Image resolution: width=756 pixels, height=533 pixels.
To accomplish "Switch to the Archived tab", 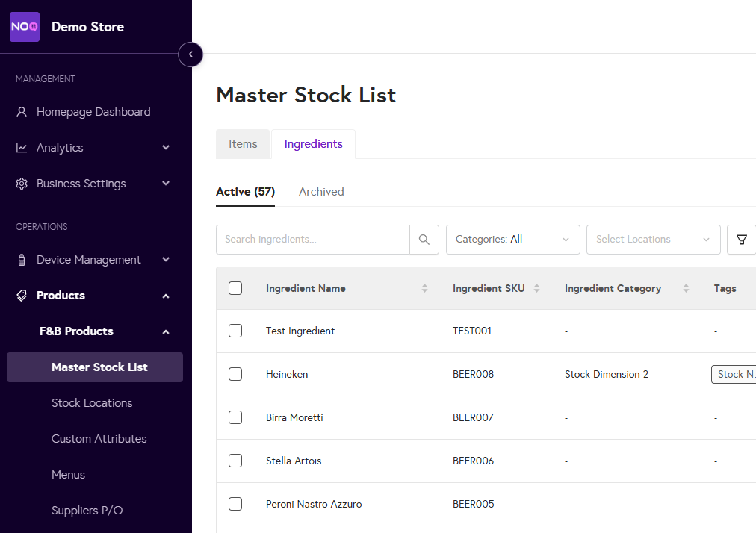I will click(x=321, y=192).
